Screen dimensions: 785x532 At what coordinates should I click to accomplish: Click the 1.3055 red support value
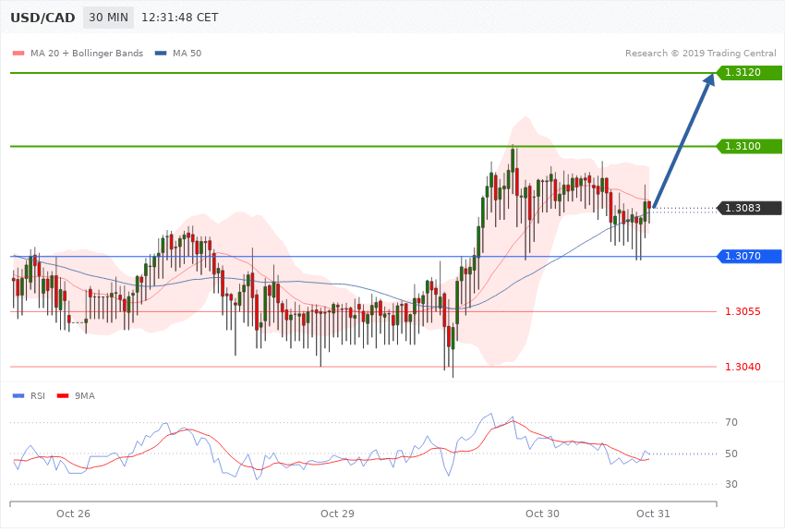[x=743, y=311]
